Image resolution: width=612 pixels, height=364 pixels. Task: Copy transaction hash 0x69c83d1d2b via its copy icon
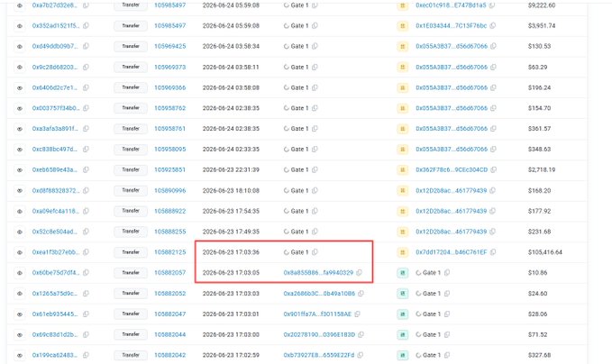tap(86, 334)
